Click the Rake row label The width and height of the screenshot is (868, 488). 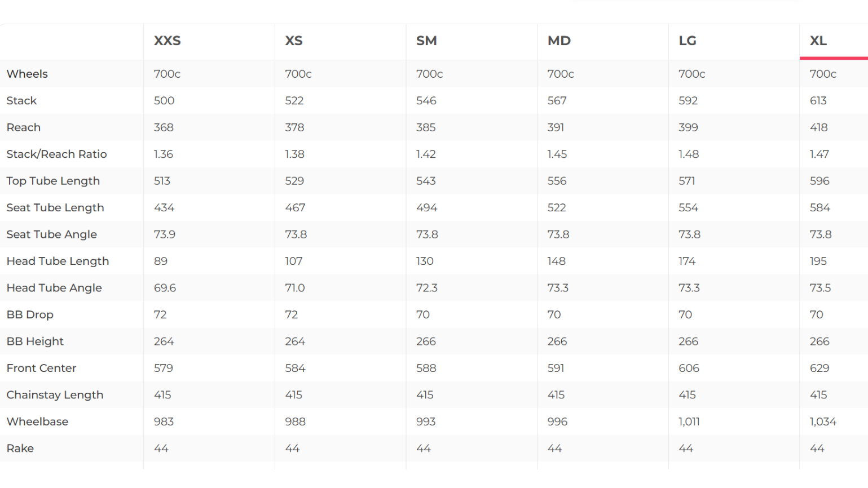20,449
